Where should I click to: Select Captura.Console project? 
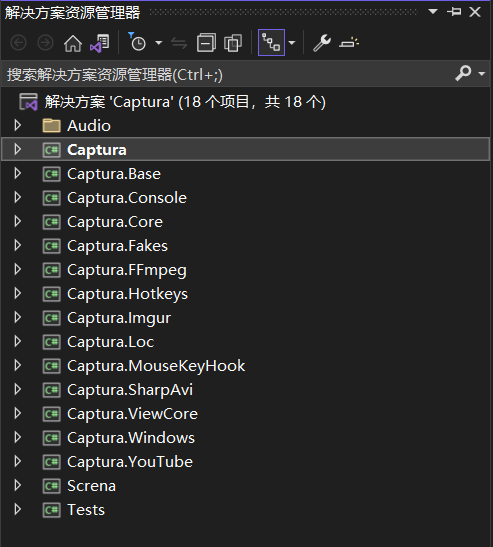127,198
